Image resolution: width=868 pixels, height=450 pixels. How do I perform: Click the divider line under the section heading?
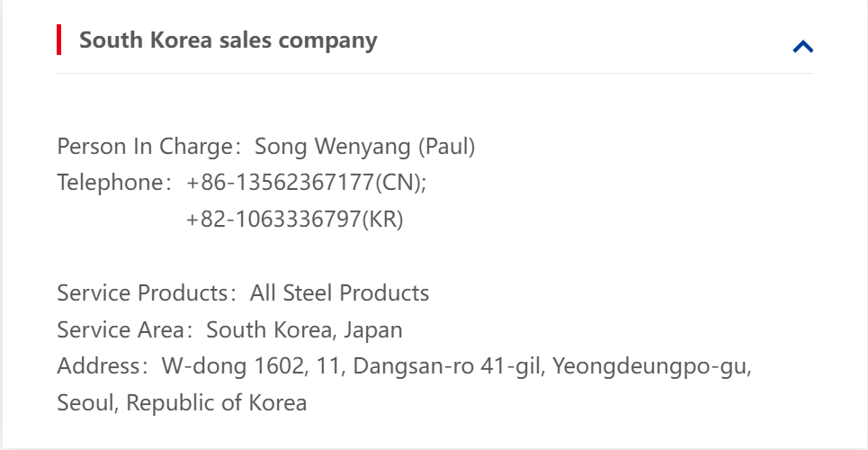tap(434, 74)
